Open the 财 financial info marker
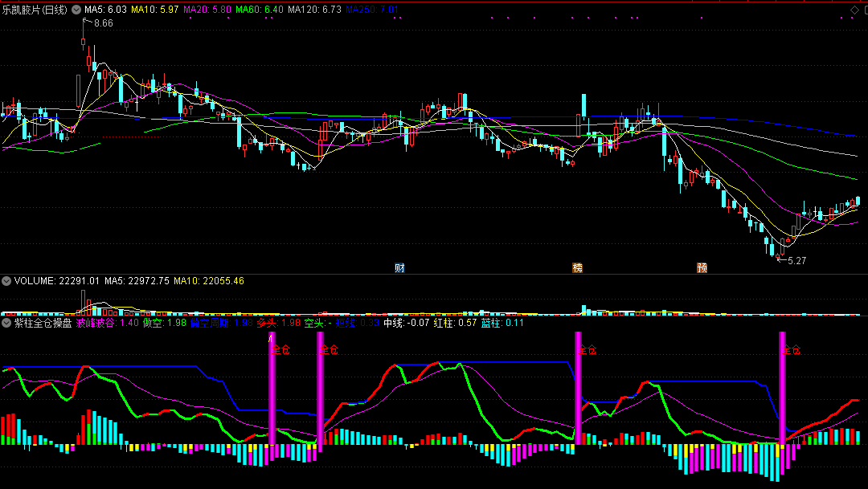868x489 pixels. click(x=399, y=267)
